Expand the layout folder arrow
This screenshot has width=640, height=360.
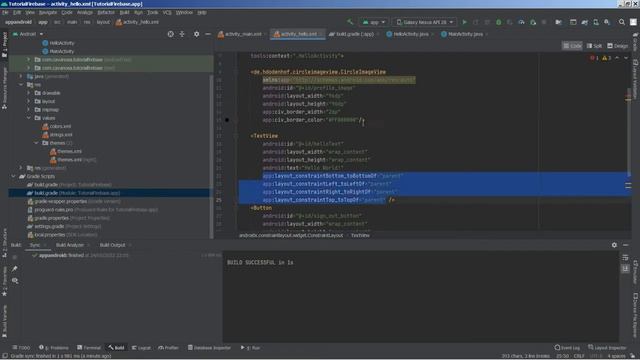(29, 101)
